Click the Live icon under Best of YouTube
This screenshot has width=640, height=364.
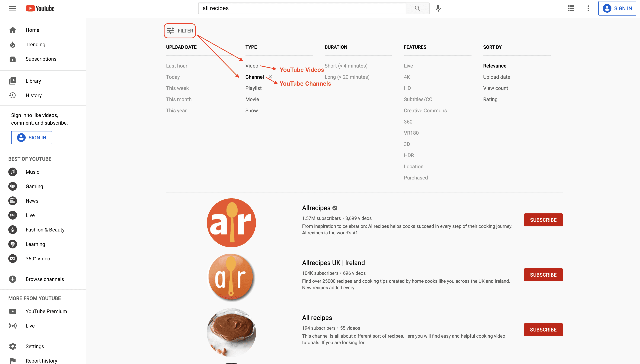click(x=12, y=215)
